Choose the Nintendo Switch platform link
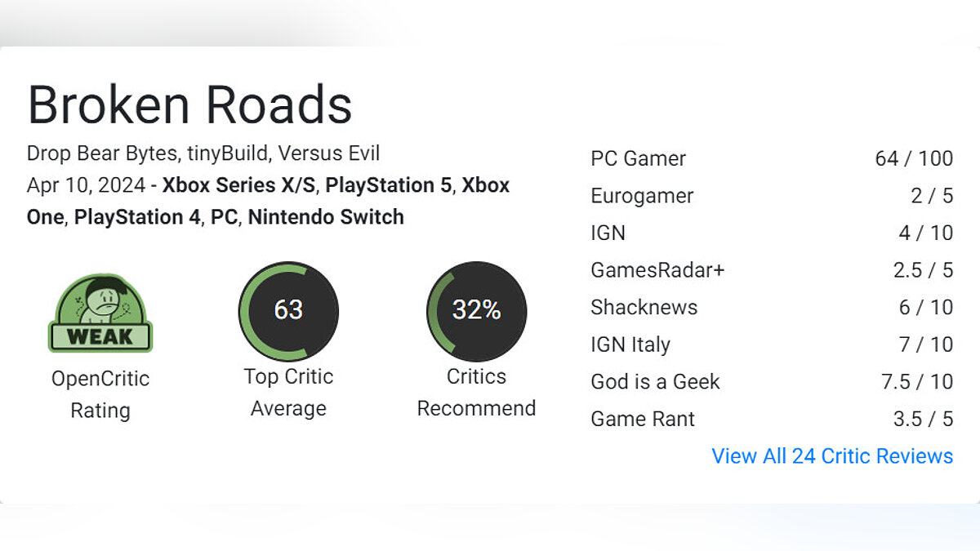 (326, 217)
